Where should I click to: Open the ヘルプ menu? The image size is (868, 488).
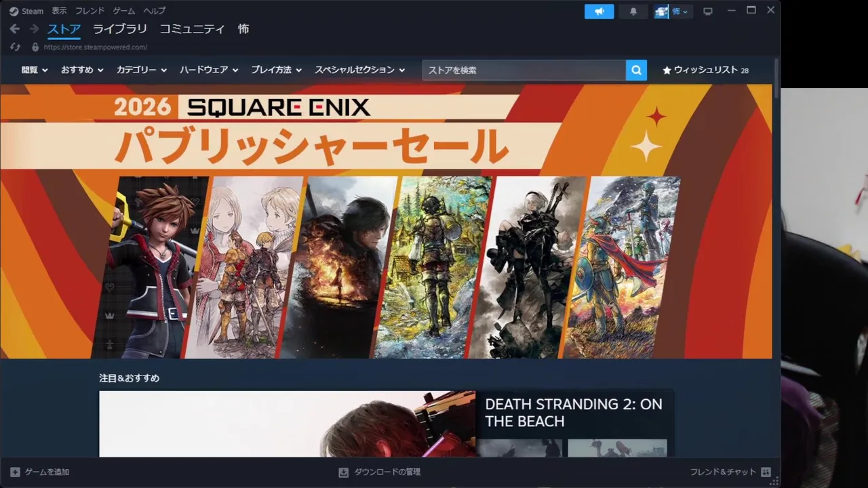click(x=154, y=11)
